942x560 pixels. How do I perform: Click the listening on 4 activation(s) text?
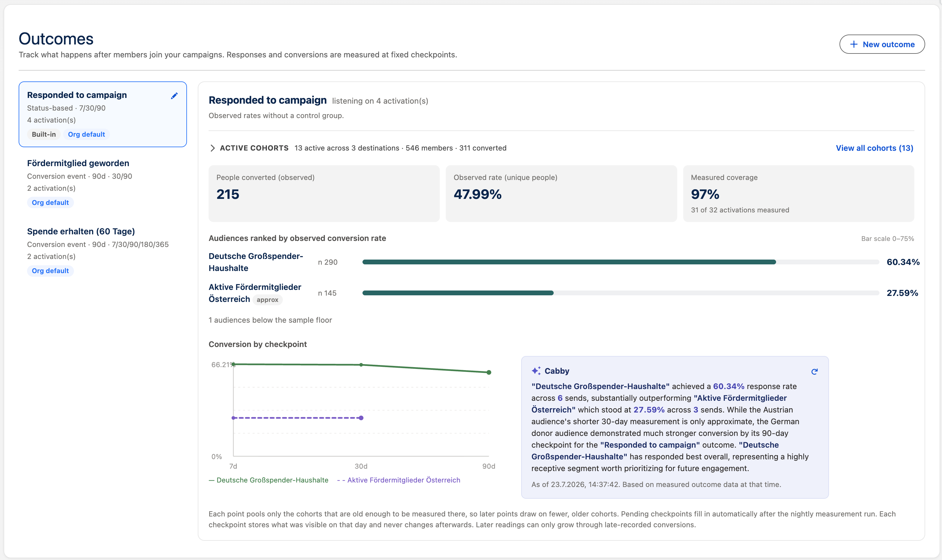pyautogui.click(x=380, y=101)
